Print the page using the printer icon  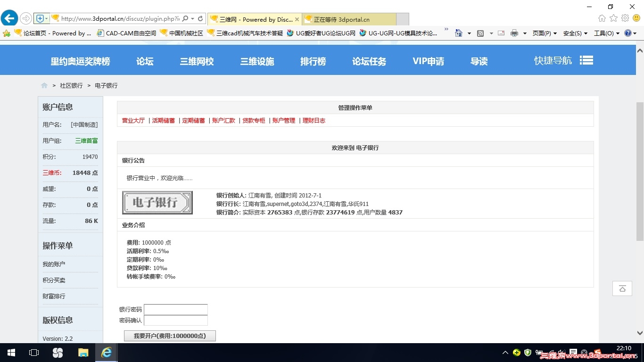(514, 33)
